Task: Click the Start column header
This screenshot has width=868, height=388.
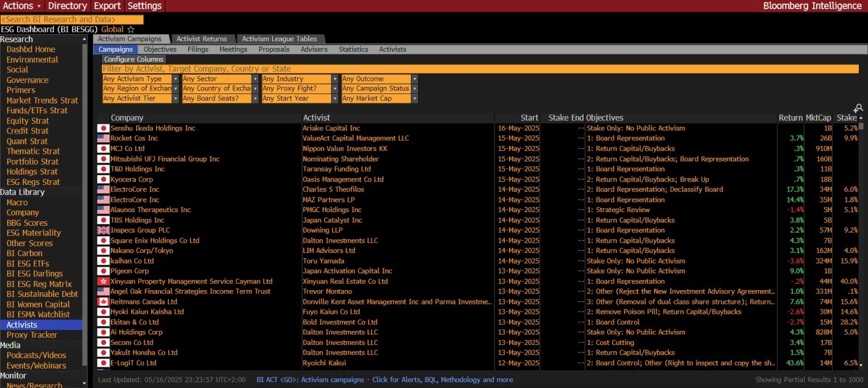Action: [x=530, y=118]
